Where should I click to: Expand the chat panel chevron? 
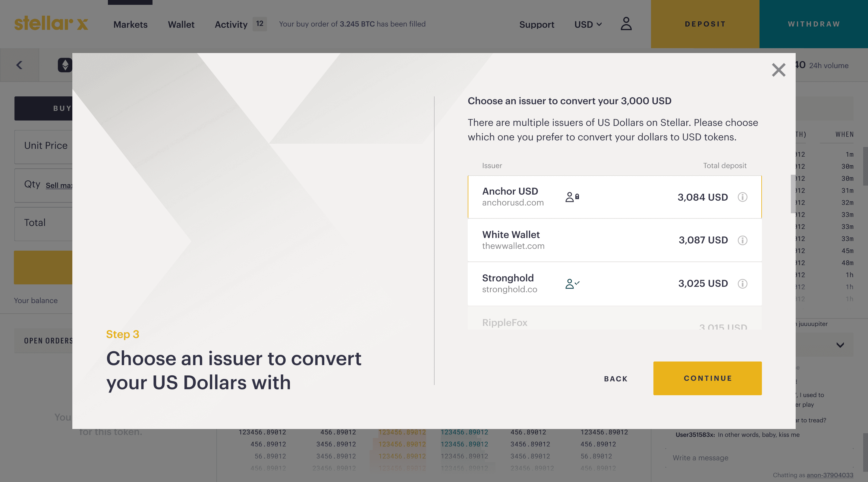[840, 345]
